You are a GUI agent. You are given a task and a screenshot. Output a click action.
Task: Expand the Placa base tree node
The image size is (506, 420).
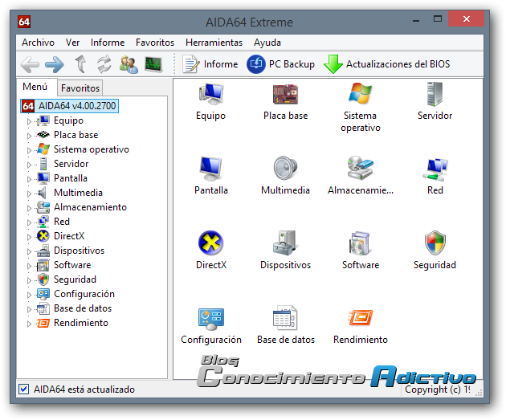29,136
